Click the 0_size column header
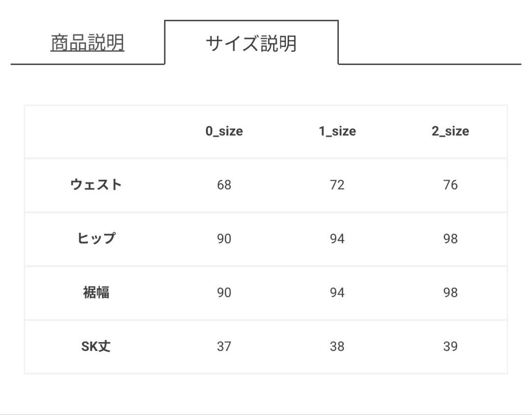 (x=224, y=131)
